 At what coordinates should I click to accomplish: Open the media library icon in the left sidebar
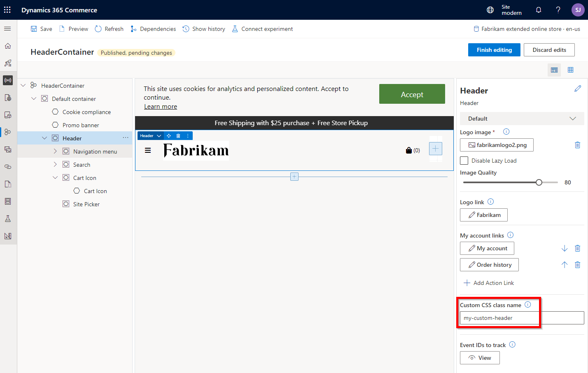7,149
